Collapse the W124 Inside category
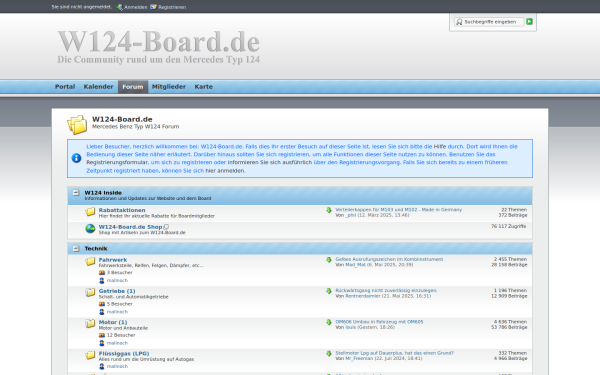 tap(76, 193)
